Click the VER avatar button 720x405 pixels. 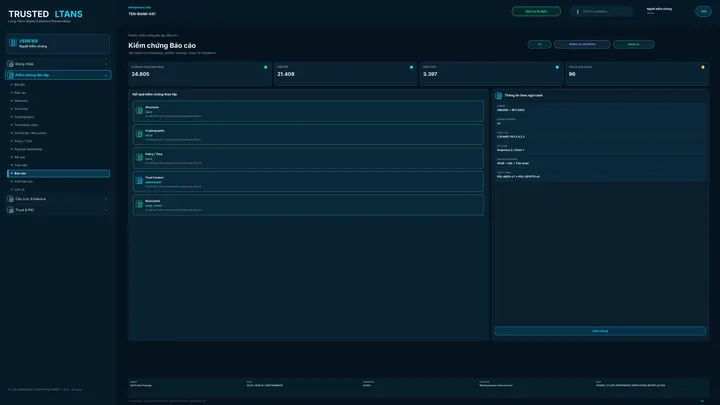pos(703,11)
